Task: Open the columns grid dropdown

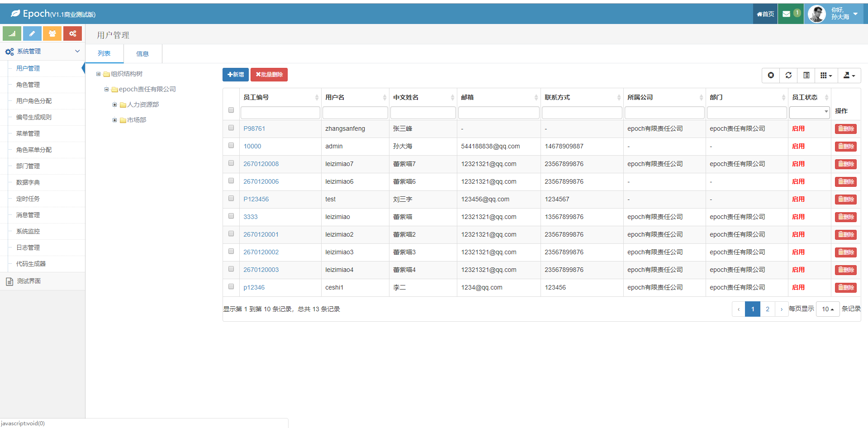Action: (826, 75)
